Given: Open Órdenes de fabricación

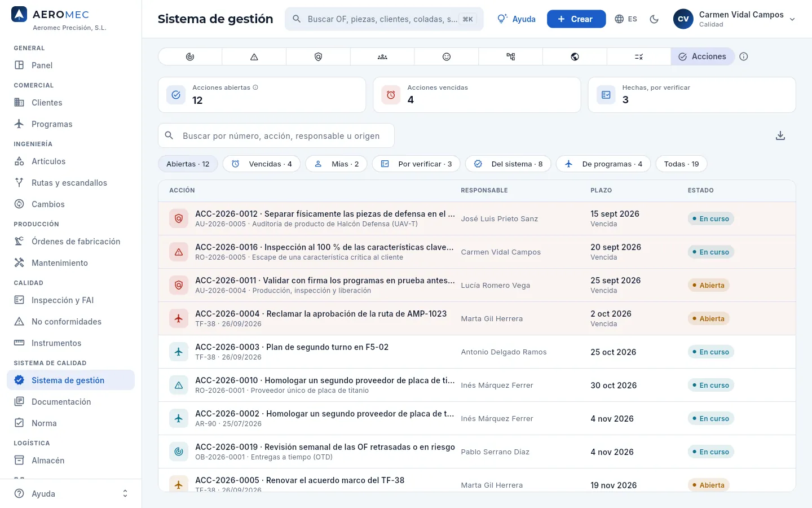Looking at the screenshot, I should pyautogui.click(x=70, y=242).
